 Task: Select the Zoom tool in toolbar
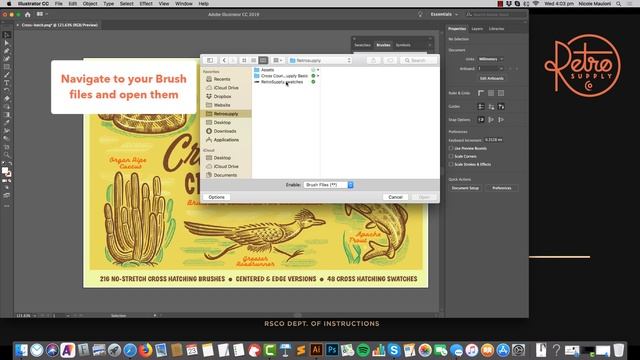pos(7,155)
